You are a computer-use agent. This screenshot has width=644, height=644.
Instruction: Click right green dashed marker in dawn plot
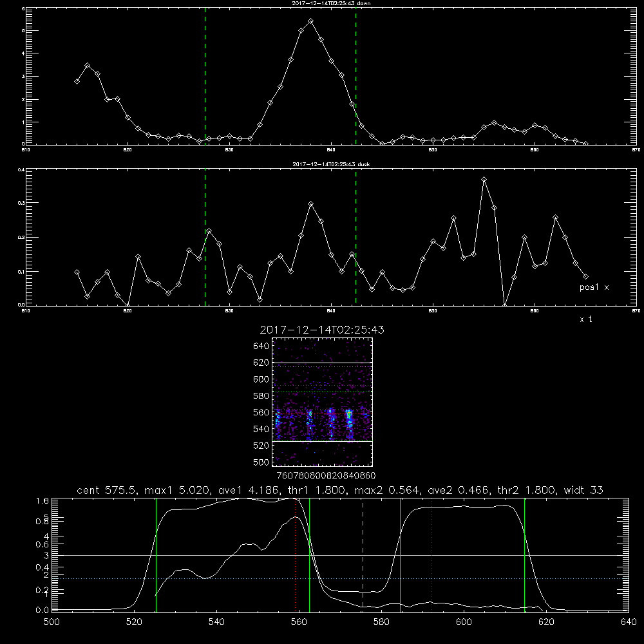(x=355, y=76)
